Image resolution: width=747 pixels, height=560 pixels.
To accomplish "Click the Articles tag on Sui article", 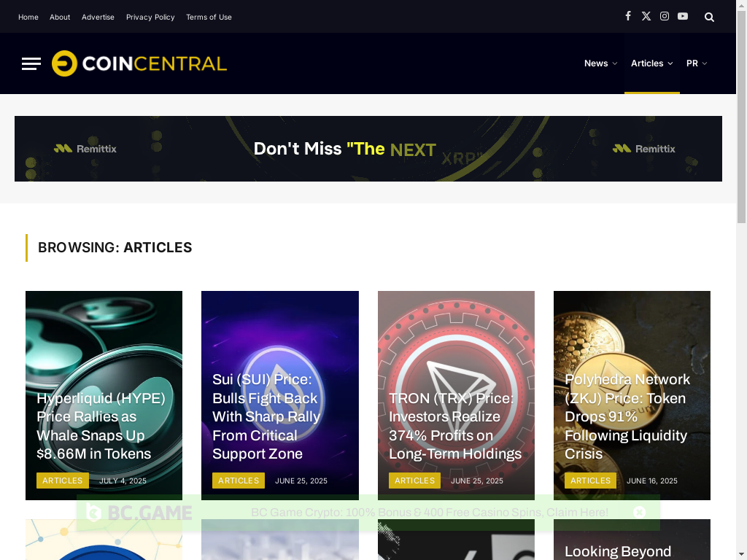I will click(239, 481).
